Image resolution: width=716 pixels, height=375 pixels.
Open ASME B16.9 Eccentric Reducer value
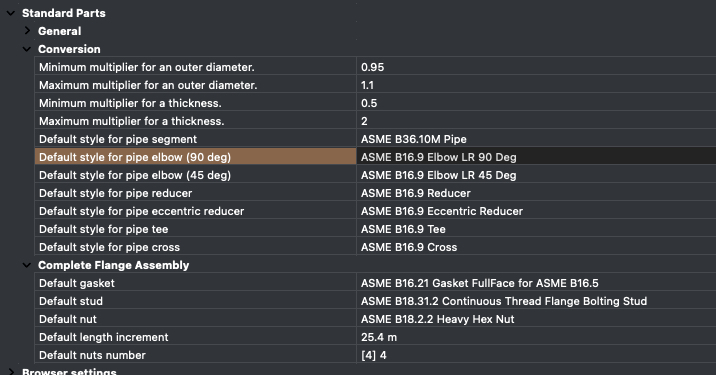536,211
